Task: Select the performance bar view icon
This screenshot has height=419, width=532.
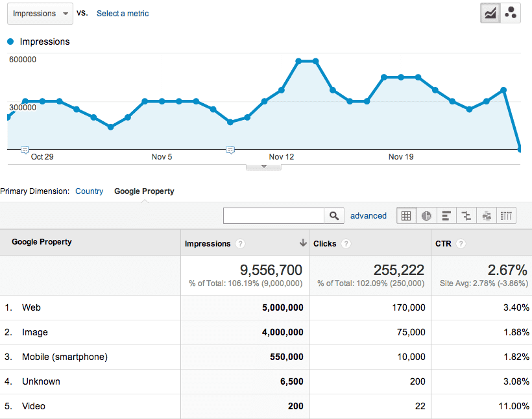Action: (446, 216)
